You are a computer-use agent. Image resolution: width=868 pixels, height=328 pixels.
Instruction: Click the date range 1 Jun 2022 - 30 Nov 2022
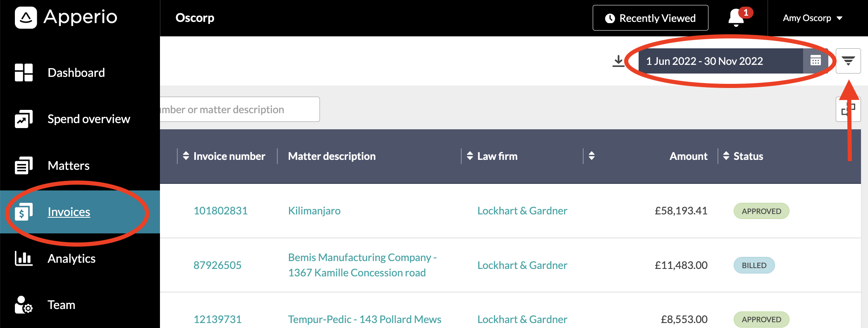(720, 61)
